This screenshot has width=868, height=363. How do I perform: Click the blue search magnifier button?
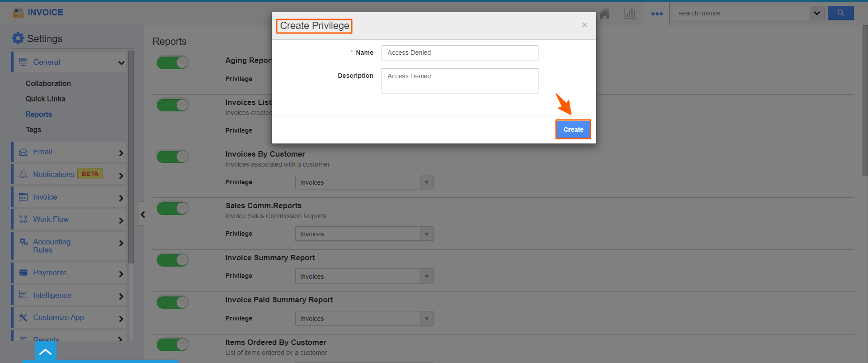(x=840, y=13)
